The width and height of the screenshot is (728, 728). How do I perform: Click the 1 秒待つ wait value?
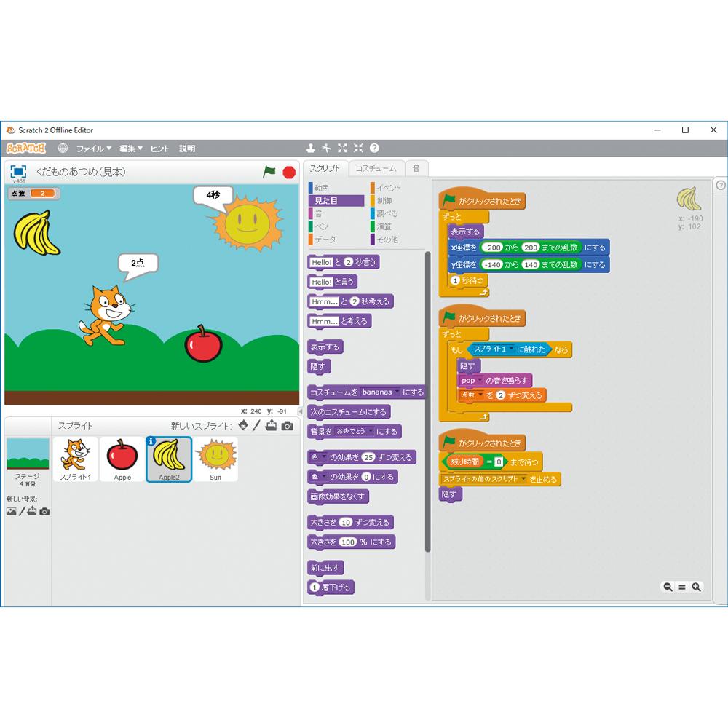pos(455,280)
